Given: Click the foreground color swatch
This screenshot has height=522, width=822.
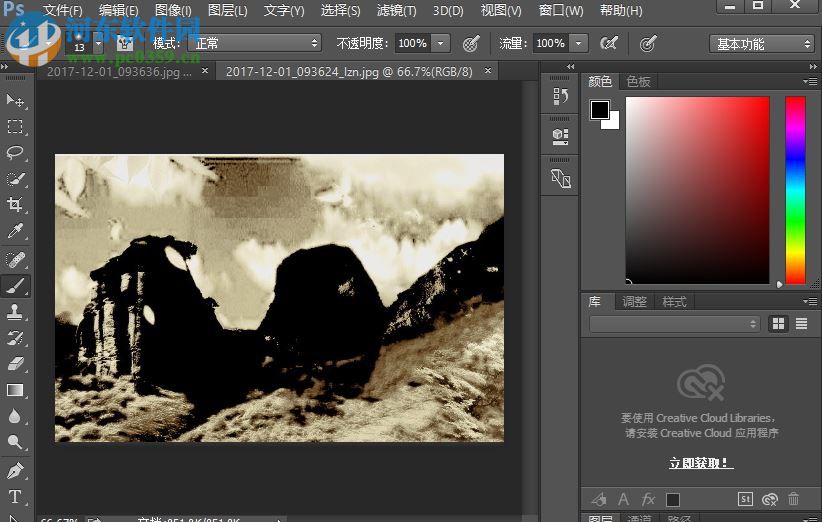Looking at the screenshot, I should click(x=599, y=110).
